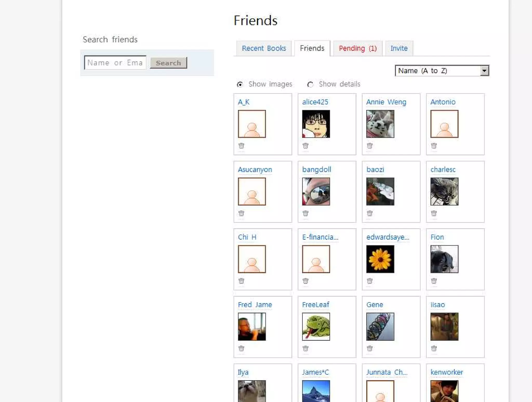Click edwardsaye...'s yellow flower avatar
532x402 pixels.
(380, 259)
